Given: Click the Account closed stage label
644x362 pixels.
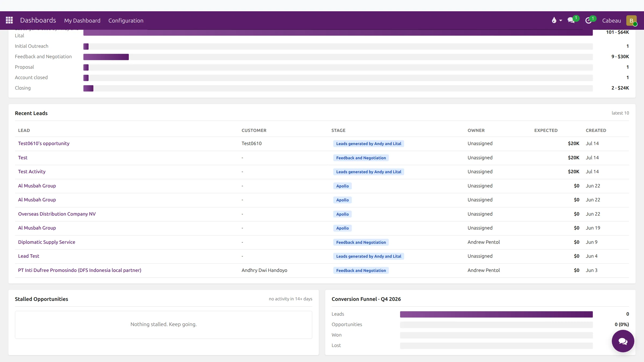Looking at the screenshot, I should (31, 77).
